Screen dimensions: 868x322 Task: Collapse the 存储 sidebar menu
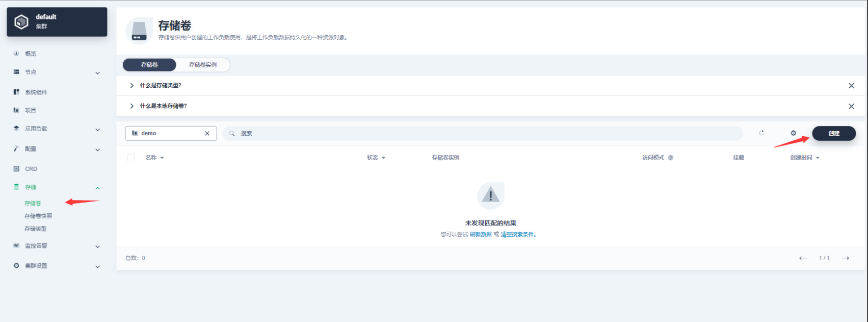tap(97, 188)
